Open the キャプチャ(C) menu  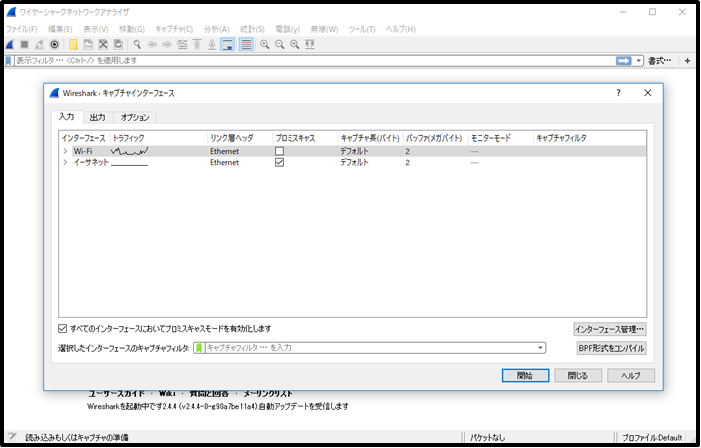click(x=174, y=29)
